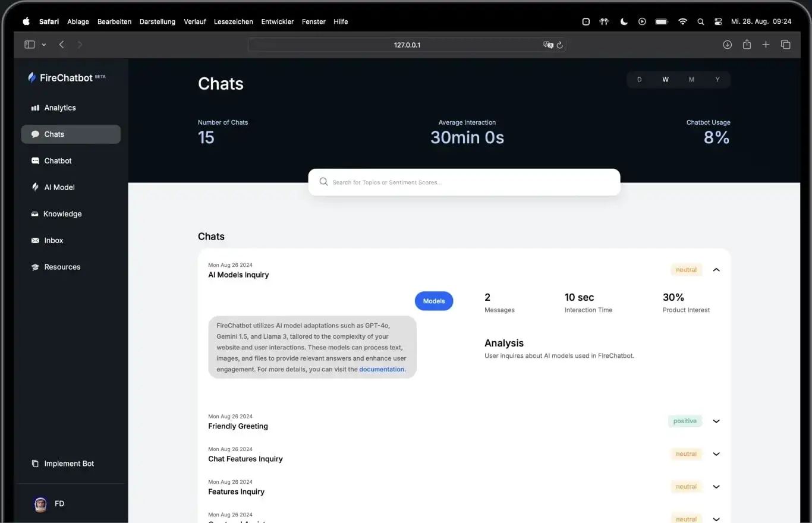Image resolution: width=812 pixels, height=523 pixels.
Task: Select the M (month) time range
Action: [x=691, y=80]
